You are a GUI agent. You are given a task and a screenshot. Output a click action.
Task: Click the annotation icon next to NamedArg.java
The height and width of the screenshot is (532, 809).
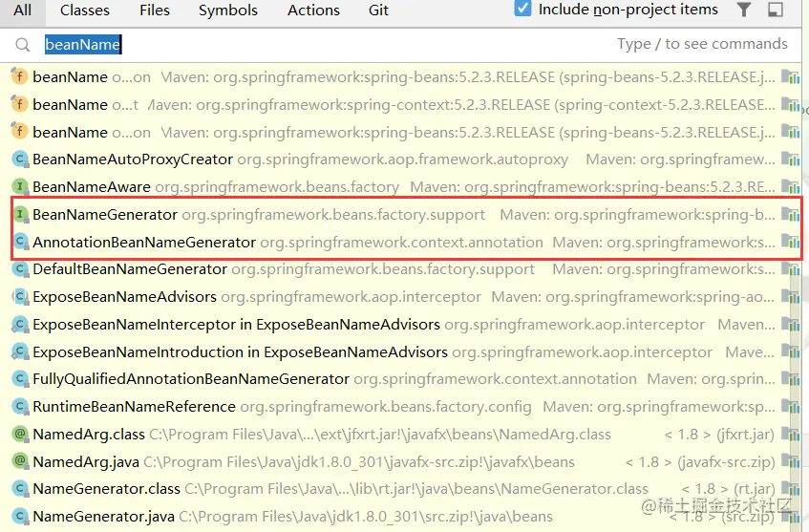(x=20, y=462)
